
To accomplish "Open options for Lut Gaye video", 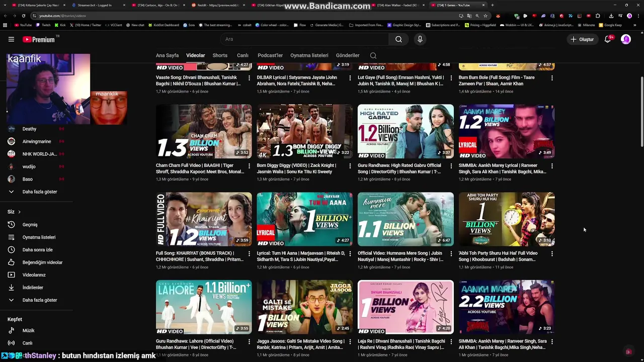I will [451, 78].
